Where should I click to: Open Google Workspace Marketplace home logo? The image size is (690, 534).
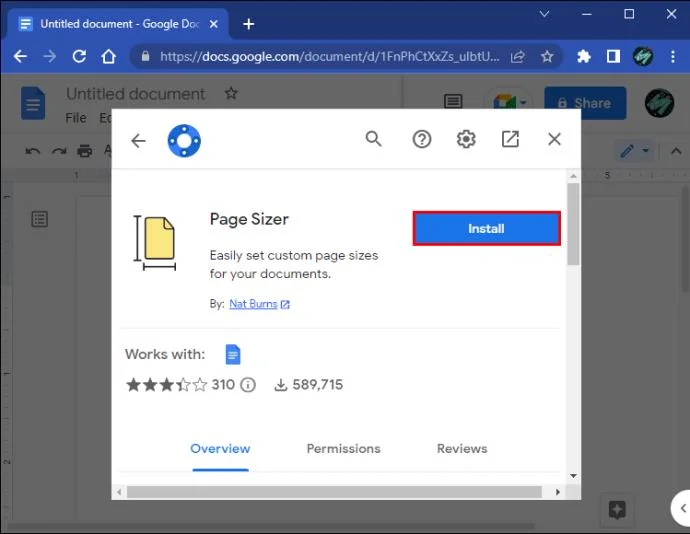[x=184, y=140]
